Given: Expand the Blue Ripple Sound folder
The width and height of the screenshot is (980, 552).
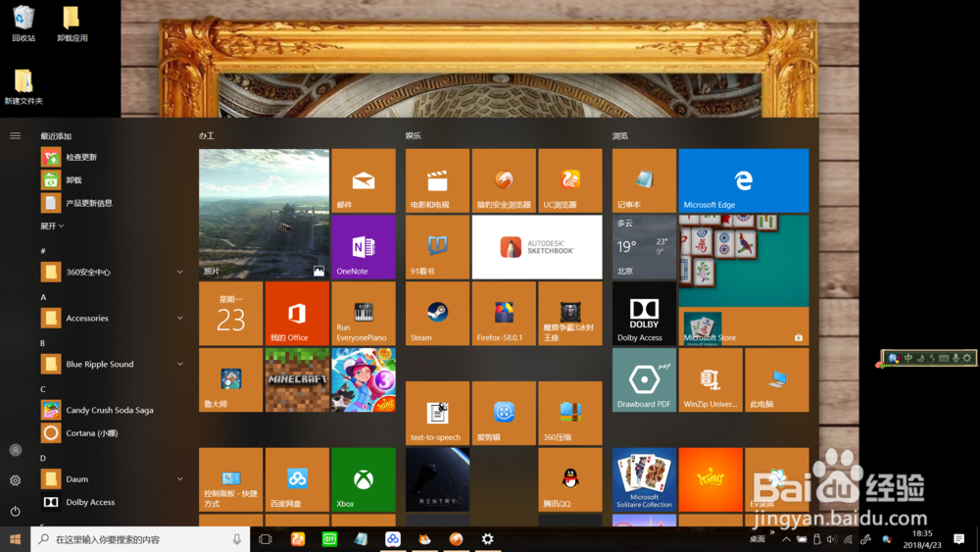Looking at the screenshot, I should pos(113,364).
